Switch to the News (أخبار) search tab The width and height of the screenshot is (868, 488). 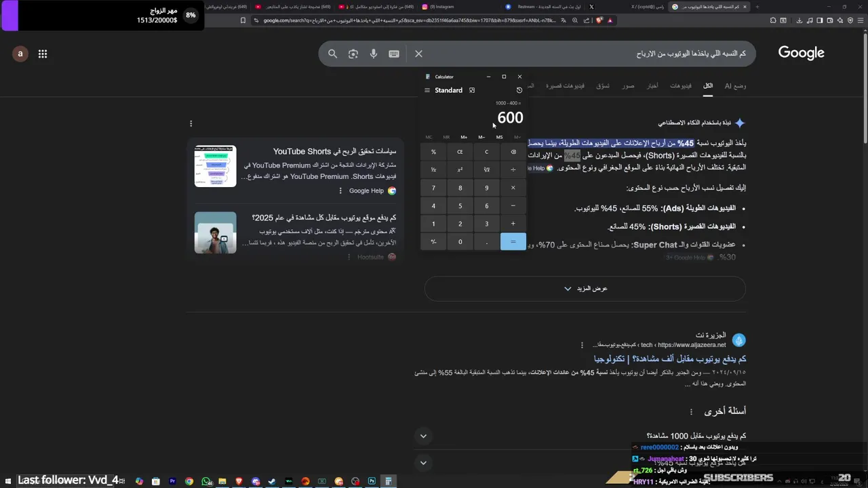(652, 86)
